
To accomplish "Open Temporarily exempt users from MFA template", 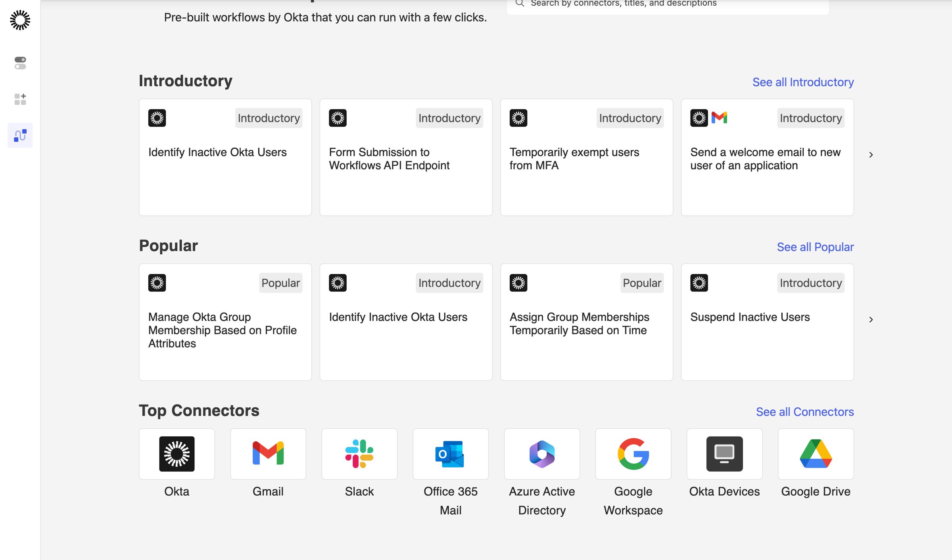I will pyautogui.click(x=587, y=157).
